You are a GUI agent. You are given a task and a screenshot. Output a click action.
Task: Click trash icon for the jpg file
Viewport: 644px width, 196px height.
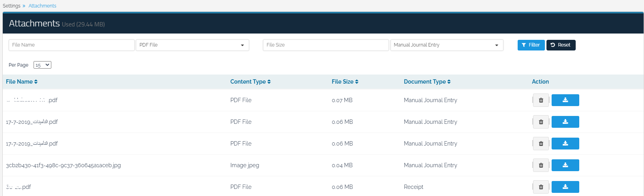coord(541,165)
